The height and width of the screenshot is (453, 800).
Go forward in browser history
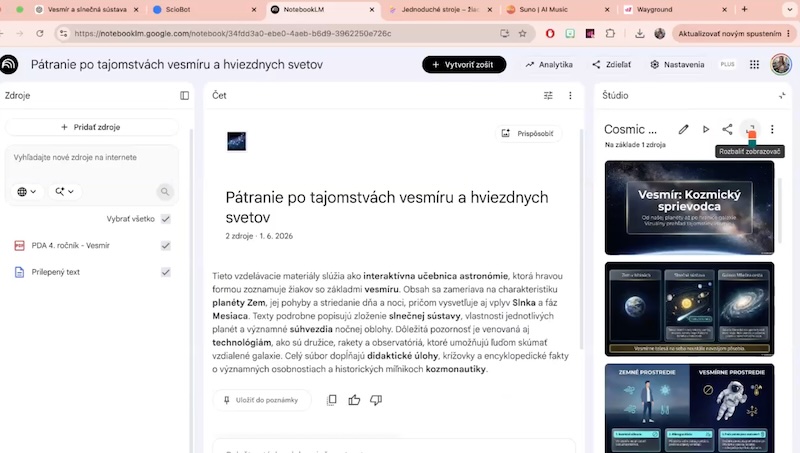pyautogui.click(x=19, y=34)
